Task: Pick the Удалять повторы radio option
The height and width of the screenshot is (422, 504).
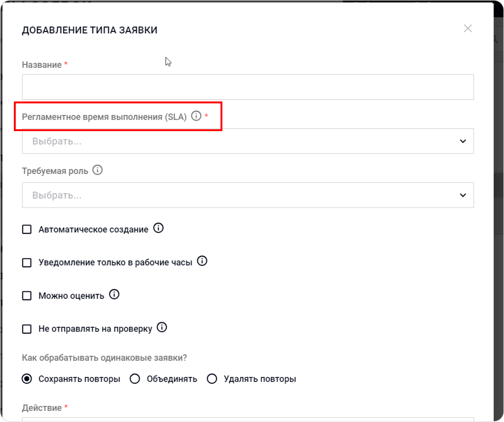Action: (212, 379)
